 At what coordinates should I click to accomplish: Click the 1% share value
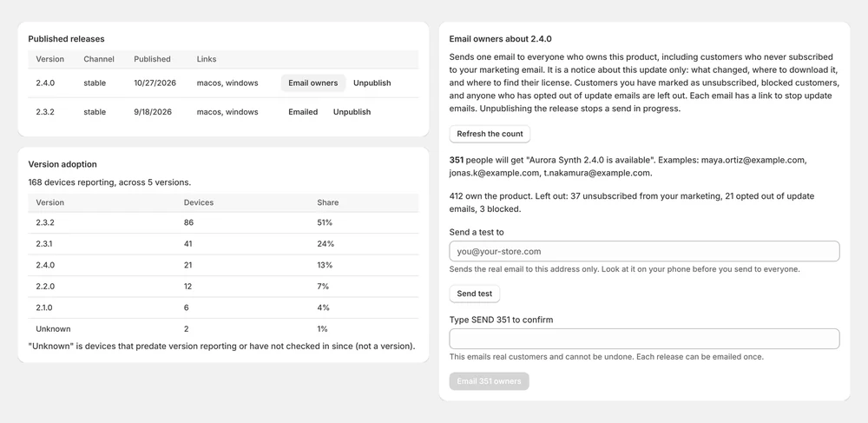pos(322,329)
